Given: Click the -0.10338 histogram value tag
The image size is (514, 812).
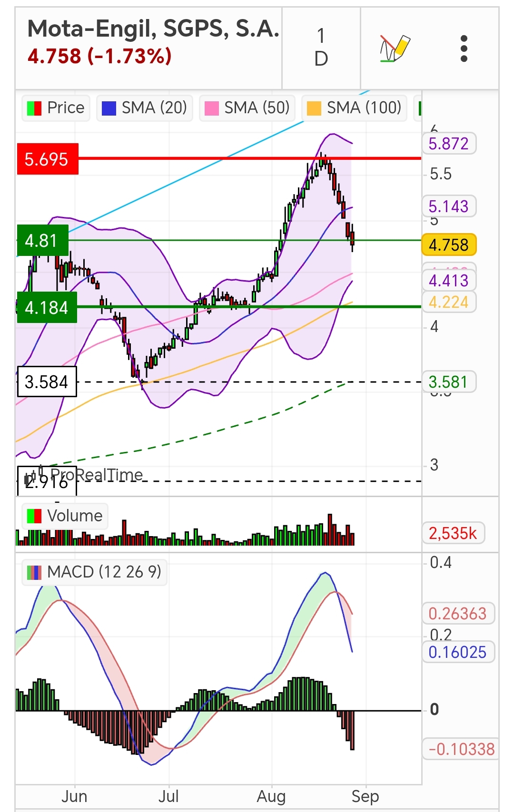Looking at the screenshot, I should pos(461,749).
